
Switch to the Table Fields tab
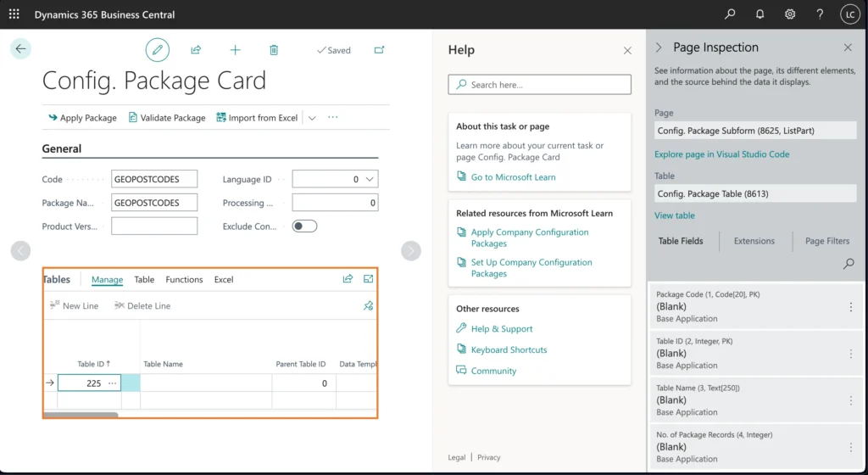pyautogui.click(x=681, y=241)
